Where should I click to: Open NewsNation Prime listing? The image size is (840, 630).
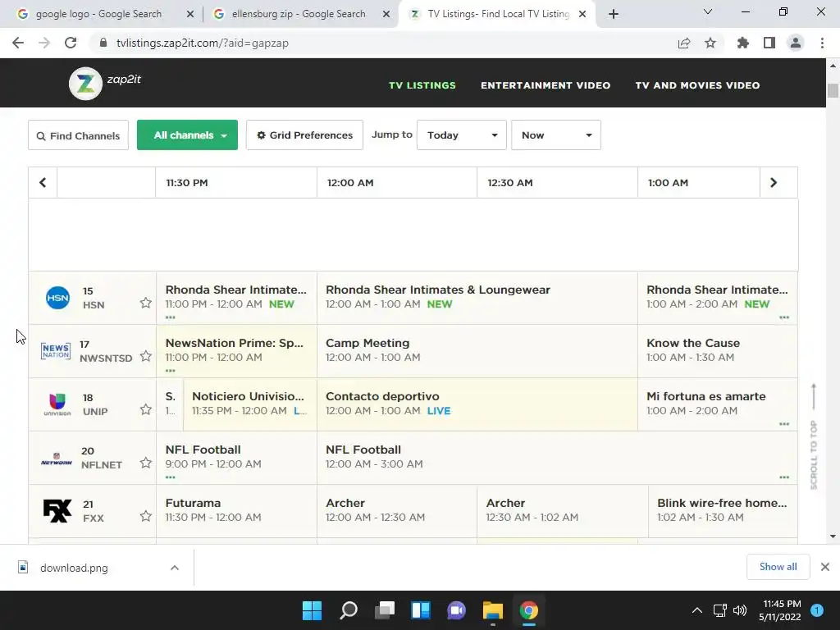tap(237, 351)
